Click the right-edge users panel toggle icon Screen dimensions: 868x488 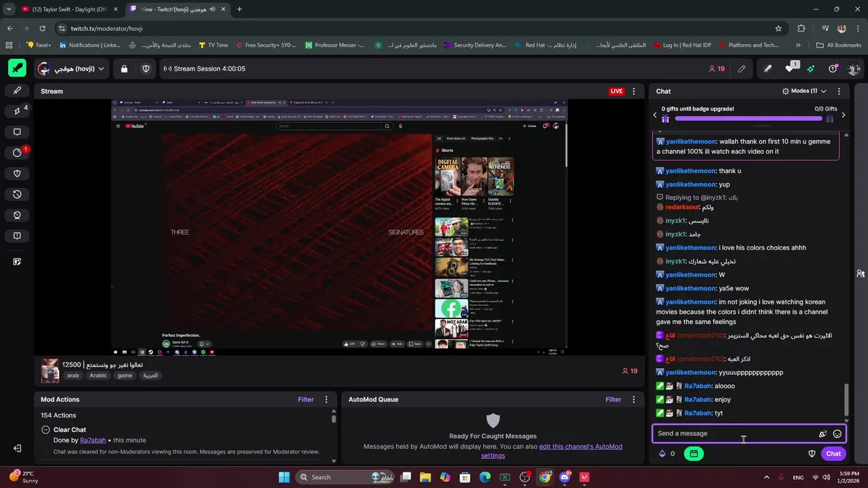point(860,274)
